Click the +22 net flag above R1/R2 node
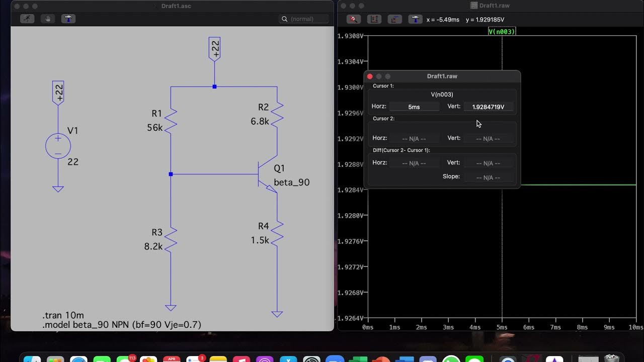The height and width of the screenshot is (362, 644). 214,49
